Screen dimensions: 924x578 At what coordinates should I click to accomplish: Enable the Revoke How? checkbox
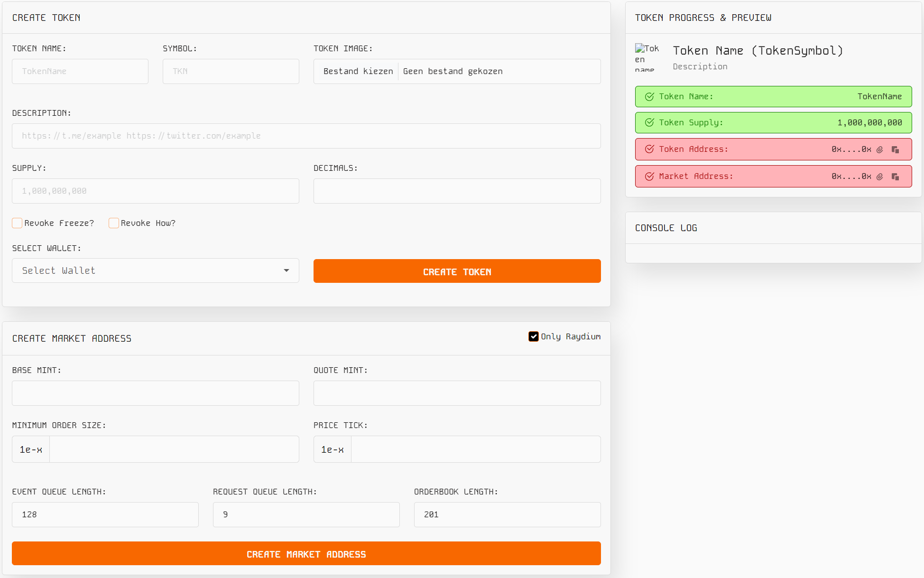114,223
